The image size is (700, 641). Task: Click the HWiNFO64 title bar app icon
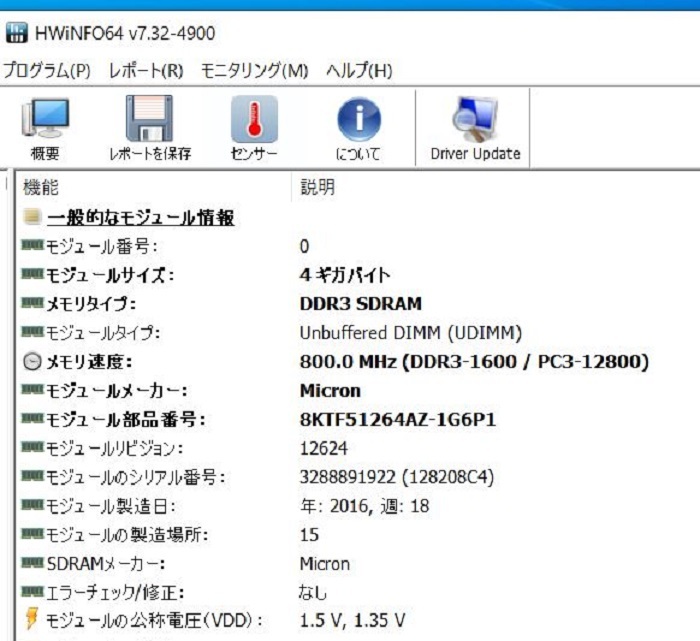[x=17, y=33]
